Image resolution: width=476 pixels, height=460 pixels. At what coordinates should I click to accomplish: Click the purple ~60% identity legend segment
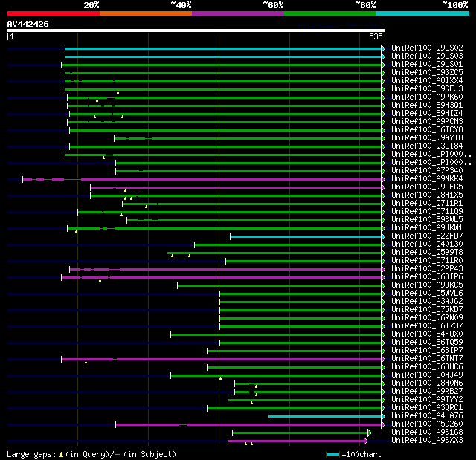pos(238,13)
